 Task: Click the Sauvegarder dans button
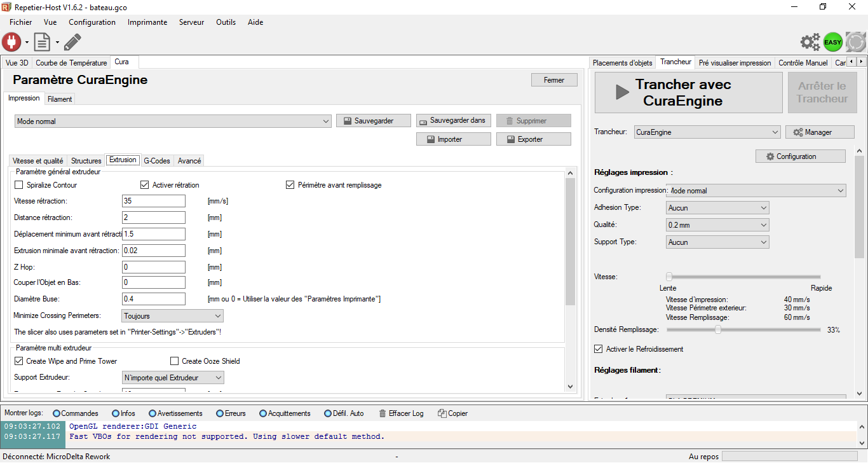point(454,121)
